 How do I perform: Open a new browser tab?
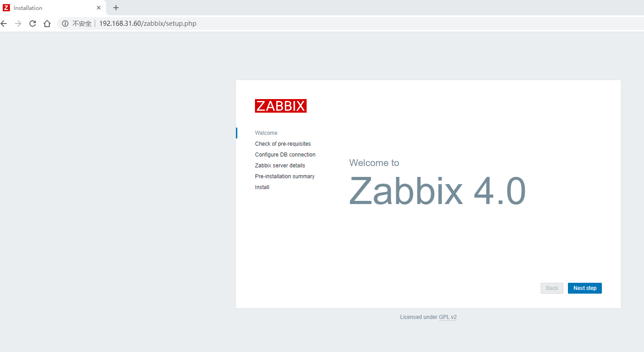click(116, 8)
